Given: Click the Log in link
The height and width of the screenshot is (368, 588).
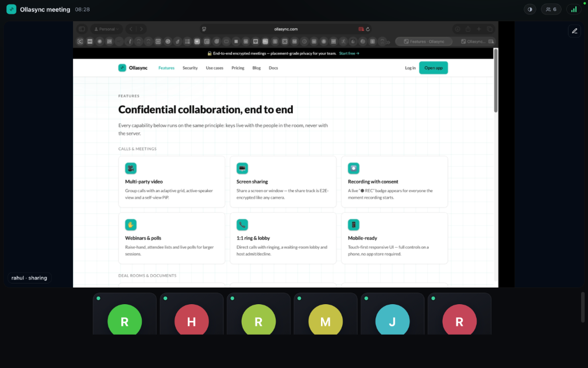Looking at the screenshot, I should coord(410,68).
